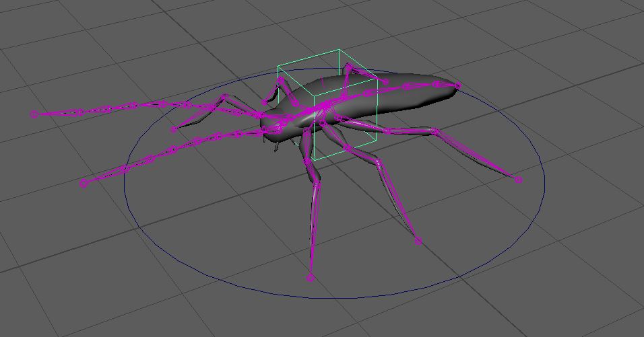Screen dimensions: 644x337
Task: Select the tail-end joint at the abdomen tip
Action: (x=457, y=85)
